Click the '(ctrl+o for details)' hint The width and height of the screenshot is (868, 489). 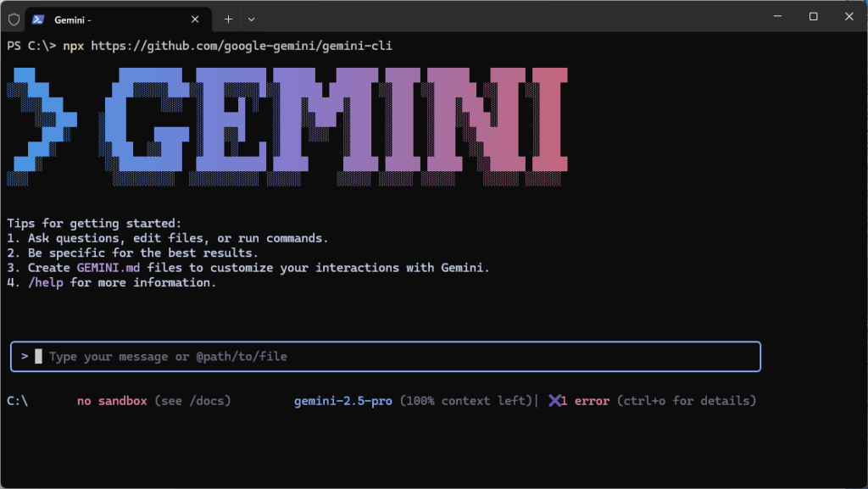pyautogui.click(x=687, y=401)
